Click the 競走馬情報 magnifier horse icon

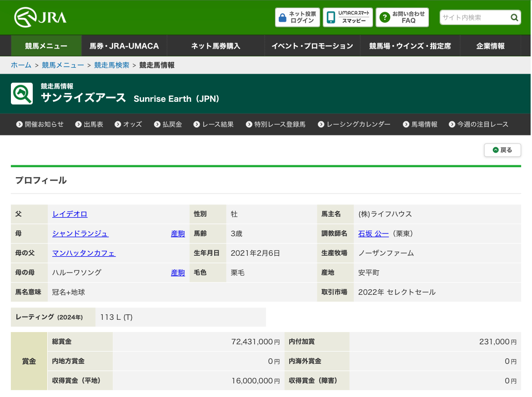point(22,94)
